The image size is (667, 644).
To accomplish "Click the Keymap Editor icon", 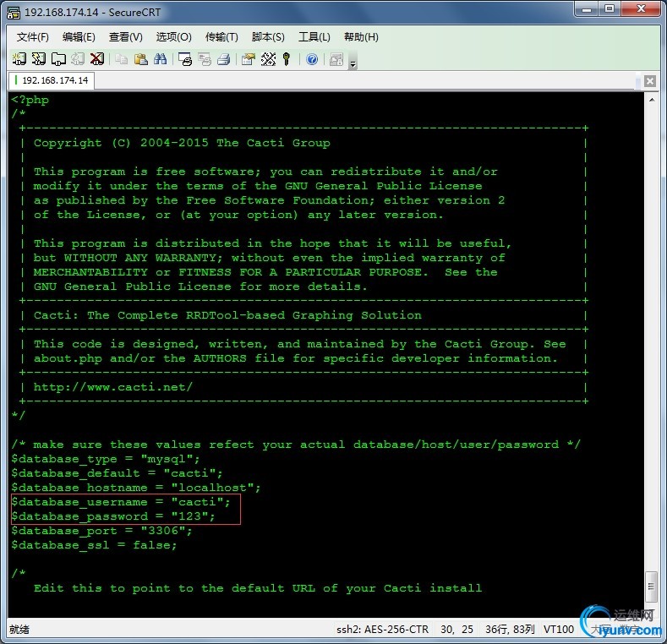I will [268, 59].
